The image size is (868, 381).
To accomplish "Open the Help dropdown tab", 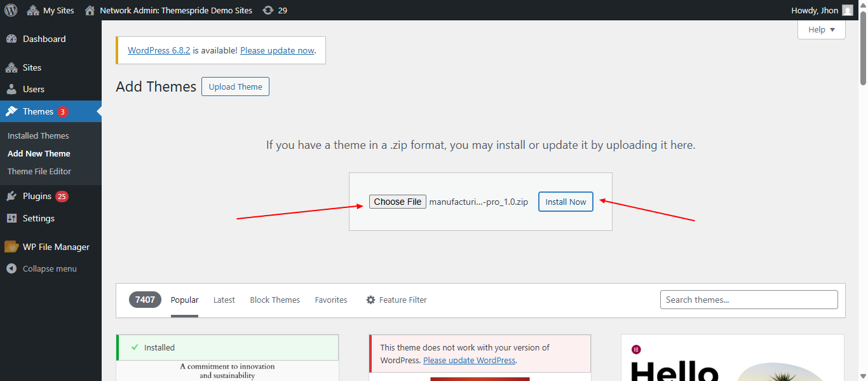I will (x=822, y=29).
